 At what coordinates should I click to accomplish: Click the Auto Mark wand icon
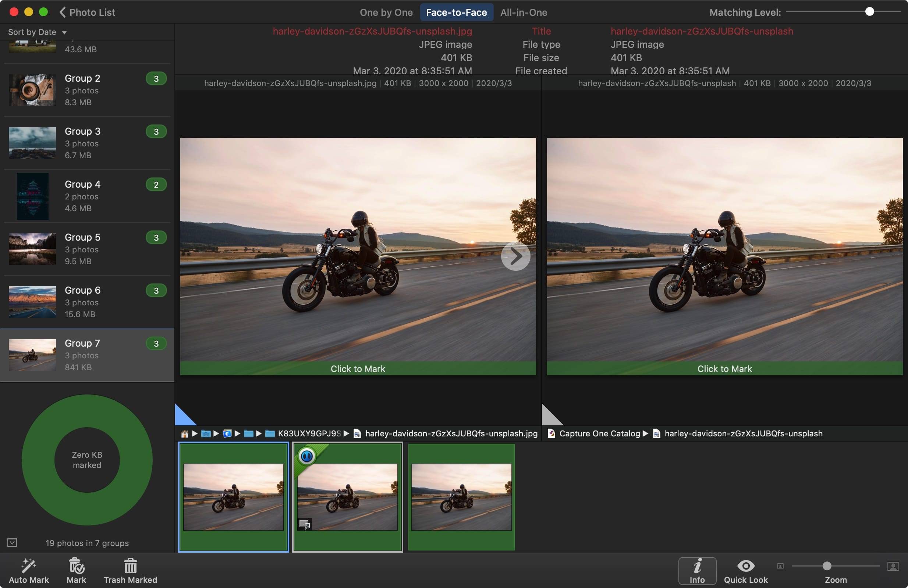(x=29, y=566)
